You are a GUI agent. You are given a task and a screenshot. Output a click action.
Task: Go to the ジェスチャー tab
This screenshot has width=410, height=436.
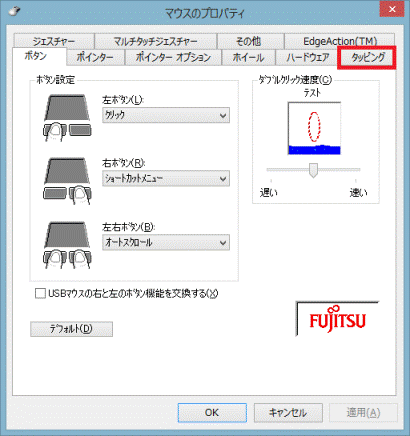point(54,41)
